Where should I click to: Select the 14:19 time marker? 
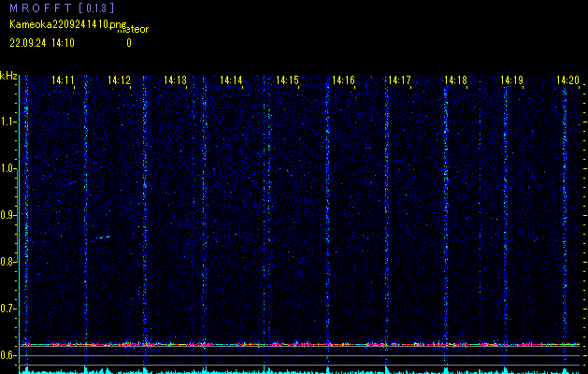512,80
